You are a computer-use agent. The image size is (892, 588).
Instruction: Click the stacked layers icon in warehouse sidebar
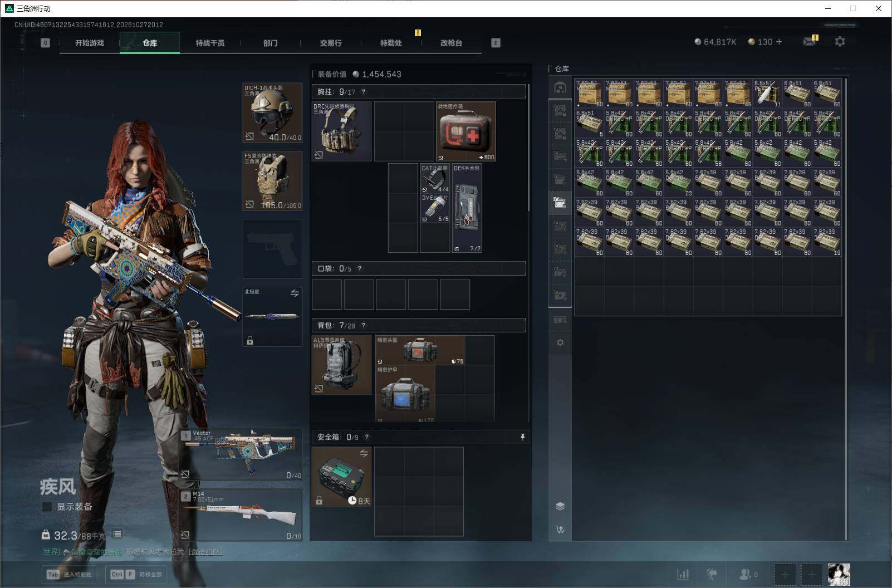(560, 506)
